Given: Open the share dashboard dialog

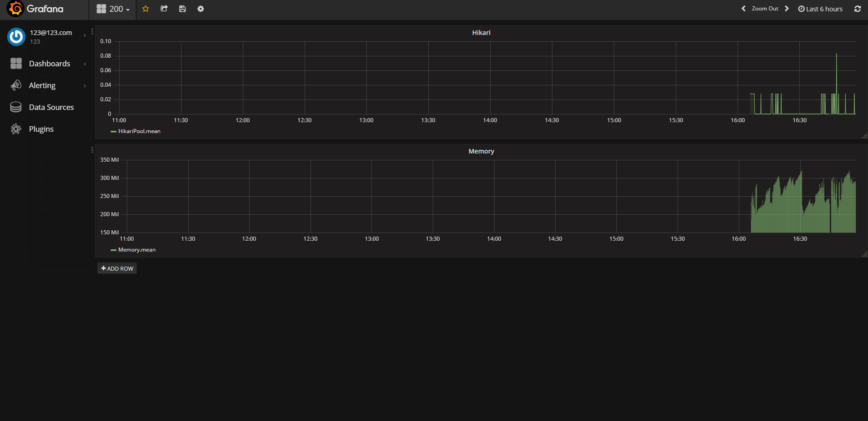Looking at the screenshot, I should click(164, 9).
